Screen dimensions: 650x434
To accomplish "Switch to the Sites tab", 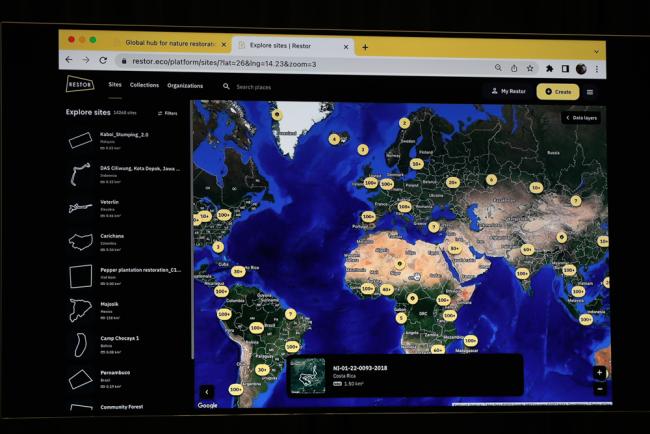I will tap(115, 84).
